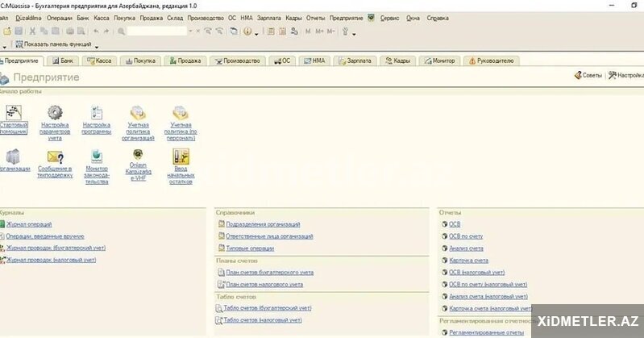The image size is (644, 338).
Task: Click the M+ memory toolbar button
Action: click(319, 31)
